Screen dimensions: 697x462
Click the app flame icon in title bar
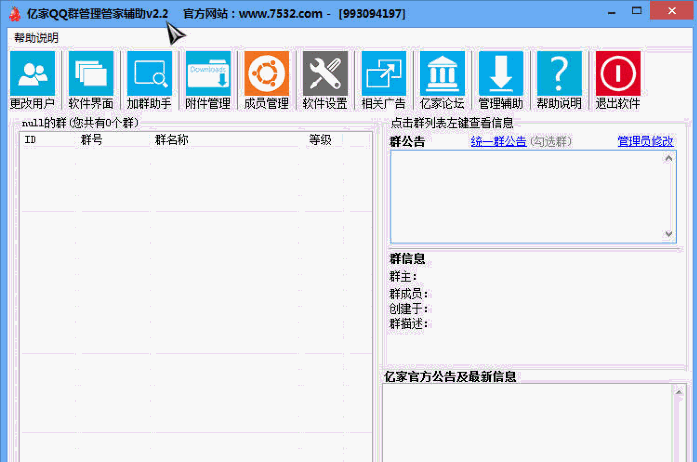(x=15, y=14)
